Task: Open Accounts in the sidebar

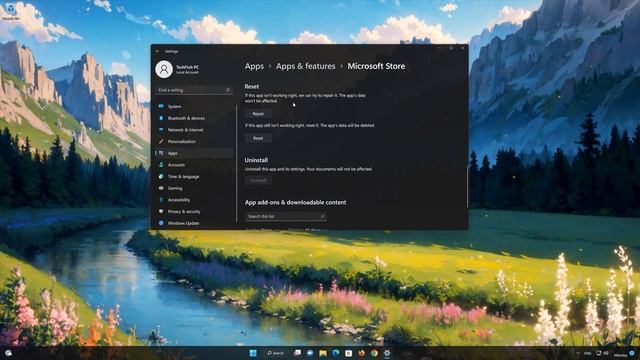Action: (194, 165)
